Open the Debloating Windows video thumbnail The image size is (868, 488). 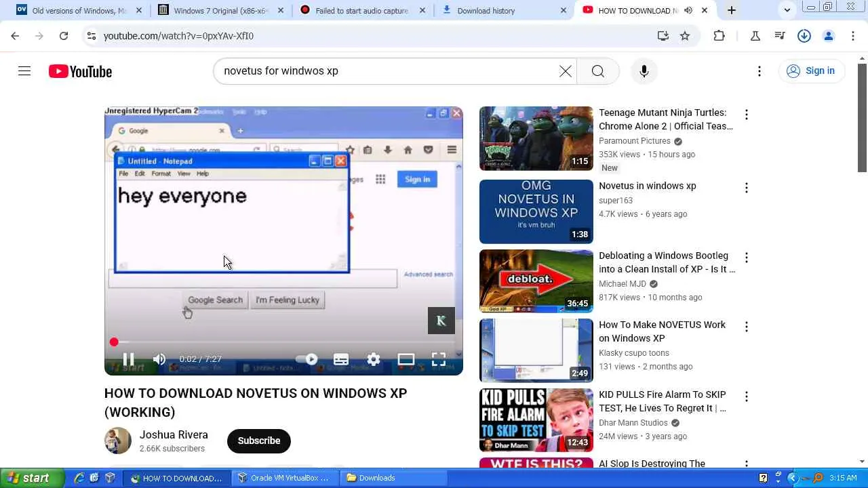pyautogui.click(x=536, y=281)
